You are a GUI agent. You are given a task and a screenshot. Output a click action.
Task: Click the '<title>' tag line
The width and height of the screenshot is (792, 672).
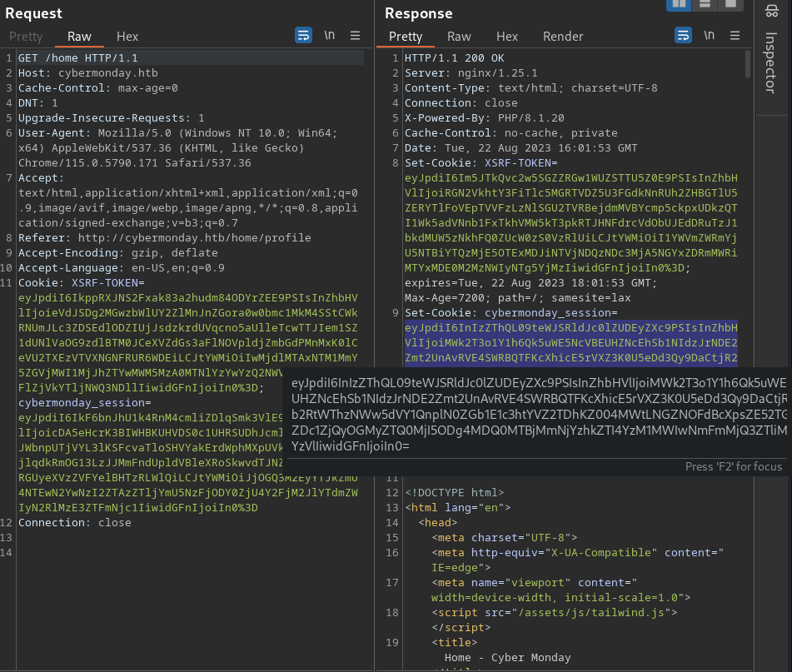click(454, 643)
